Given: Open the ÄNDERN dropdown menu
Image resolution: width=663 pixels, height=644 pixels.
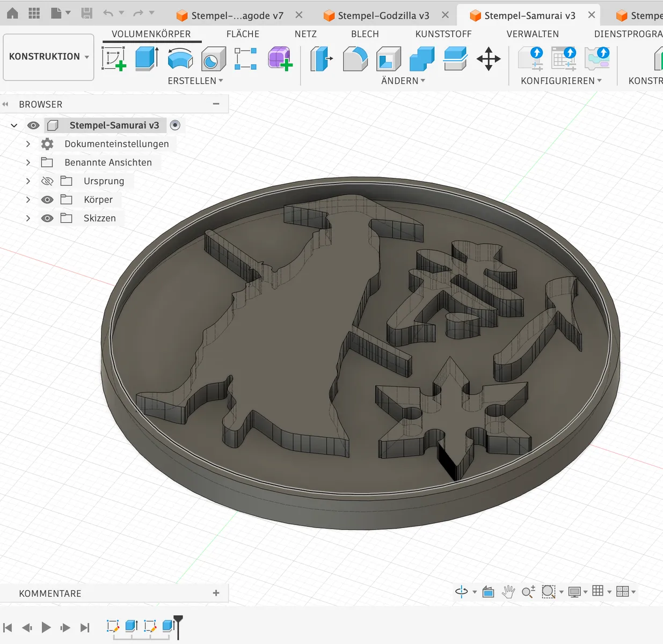Looking at the screenshot, I should pyautogui.click(x=403, y=80).
